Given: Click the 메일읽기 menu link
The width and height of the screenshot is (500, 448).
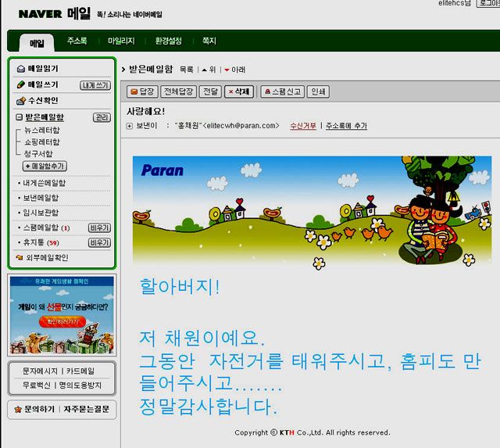Looking at the screenshot, I should tap(43, 69).
